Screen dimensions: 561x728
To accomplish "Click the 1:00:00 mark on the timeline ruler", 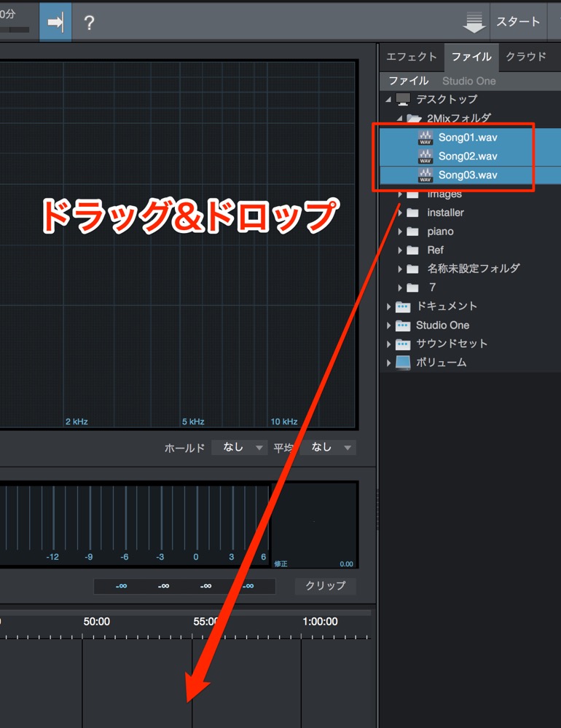I will pos(321,622).
